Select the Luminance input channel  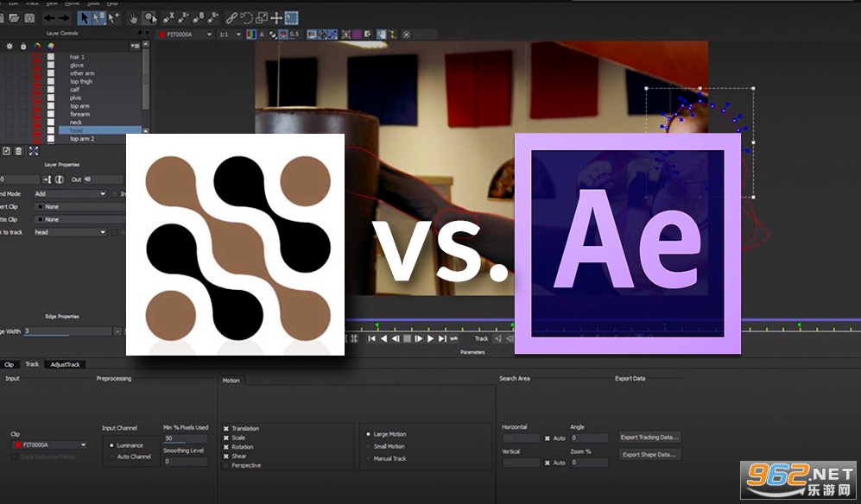click(x=111, y=445)
